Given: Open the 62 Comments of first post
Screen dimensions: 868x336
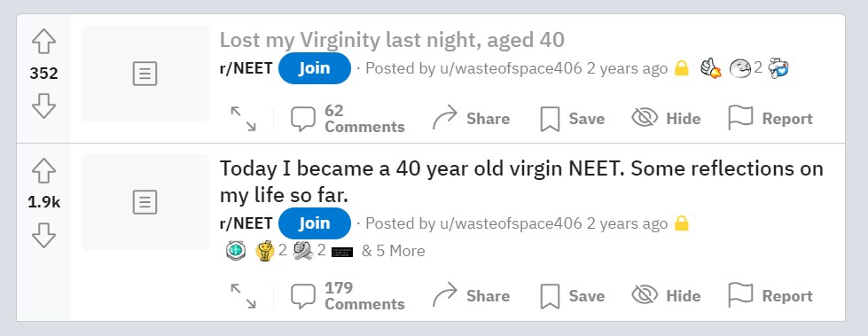Looking at the screenshot, I should point(348,119).
